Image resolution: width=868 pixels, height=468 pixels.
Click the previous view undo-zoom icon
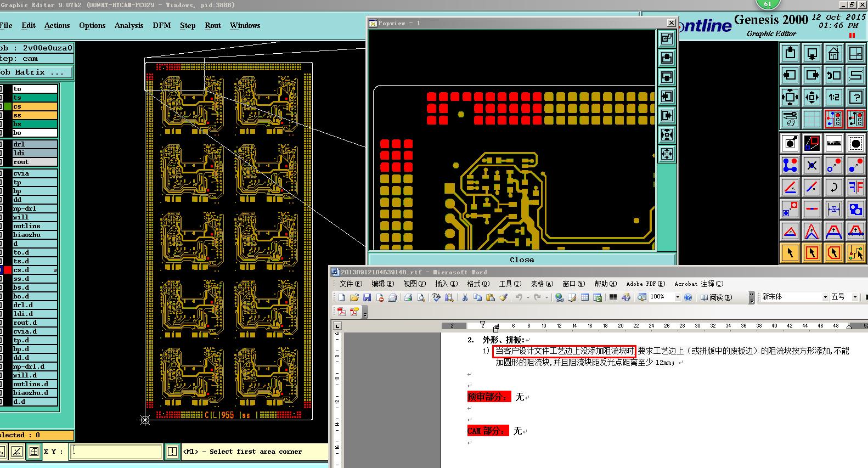click(x=833, y=75)
